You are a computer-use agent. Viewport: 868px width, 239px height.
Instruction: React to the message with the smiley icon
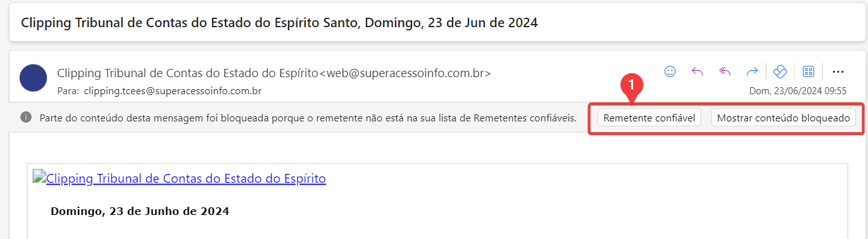tap(670, 71)
